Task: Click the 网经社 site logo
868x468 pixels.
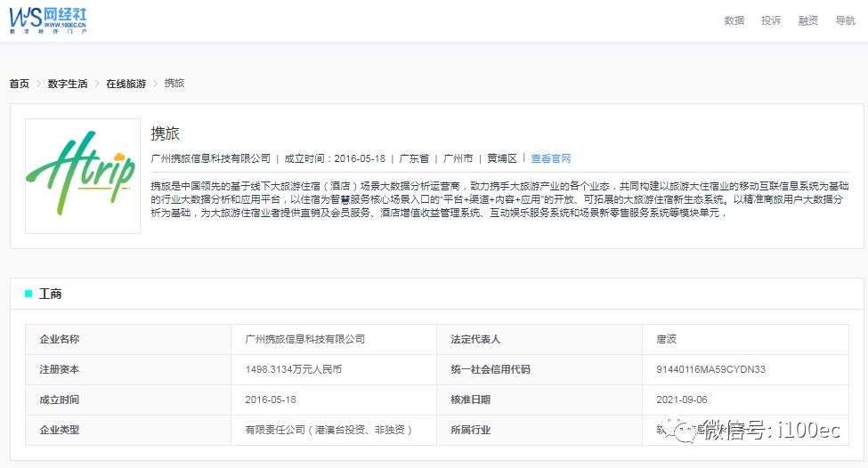Action: [x=48, y=20]
